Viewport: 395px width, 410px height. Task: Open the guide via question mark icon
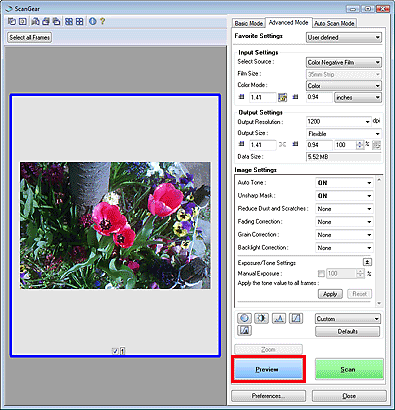click(x=103, y=22)
